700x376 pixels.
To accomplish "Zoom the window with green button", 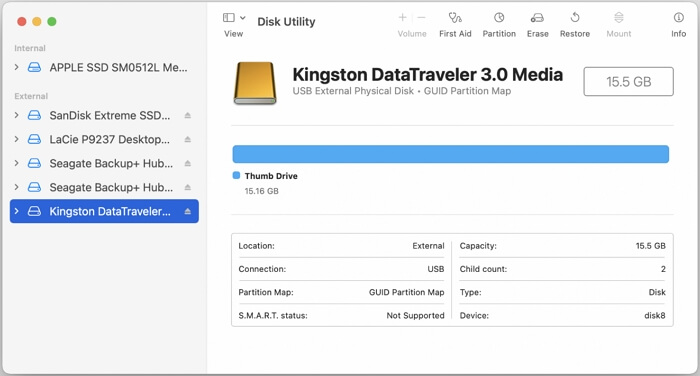I will click(52, 21).
